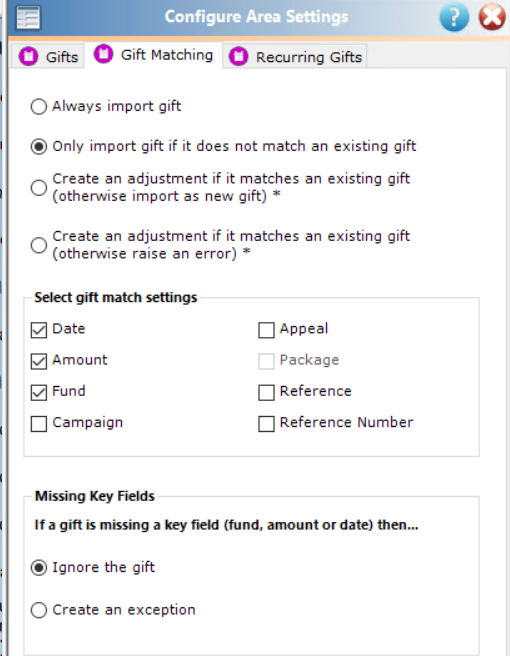Click the form icon in title bar
The height and width of the screenshot is (656, 510).
28,18
